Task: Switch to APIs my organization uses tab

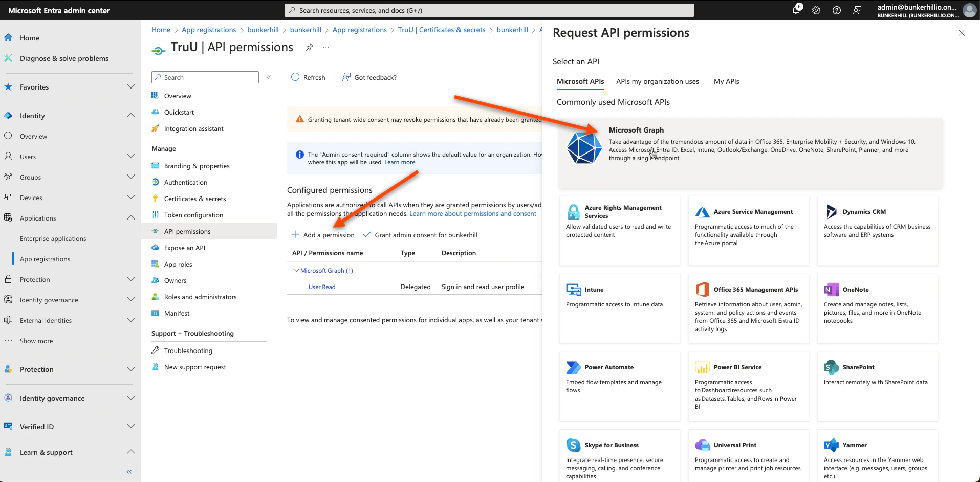Action: [658, 81]
